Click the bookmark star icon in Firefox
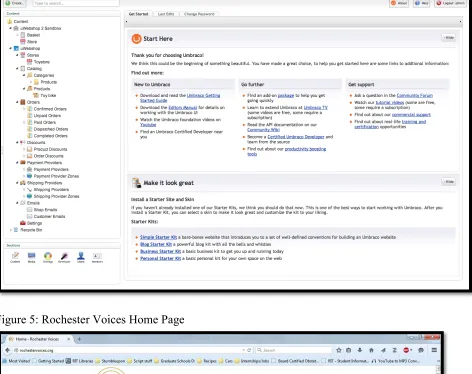Viewport: 472px width, 374px height. click(339, 350)
